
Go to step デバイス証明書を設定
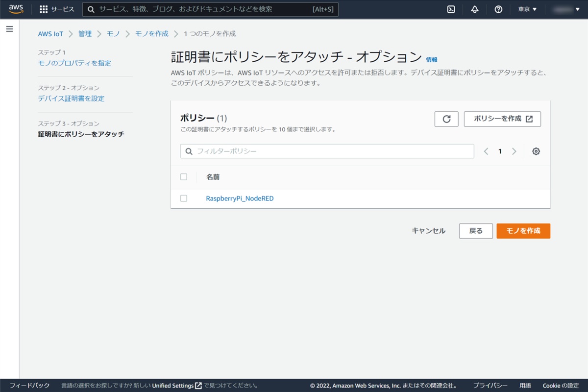pos(71,98)
